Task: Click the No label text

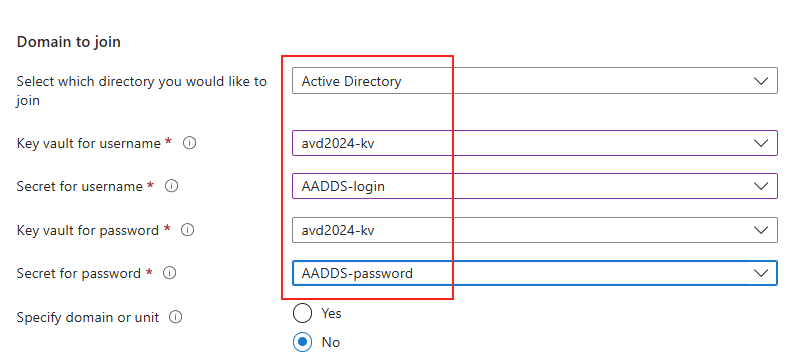Action: 331,342
